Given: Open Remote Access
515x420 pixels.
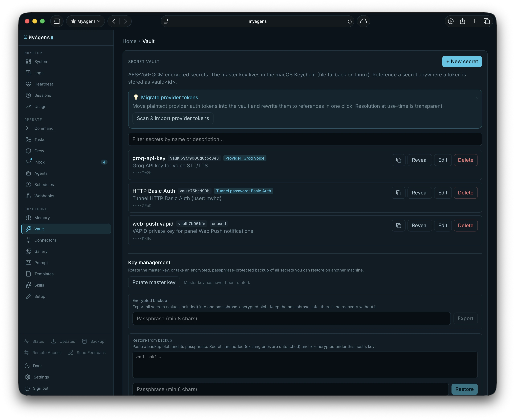Looking at the screenshot, I should click(43, 353).
